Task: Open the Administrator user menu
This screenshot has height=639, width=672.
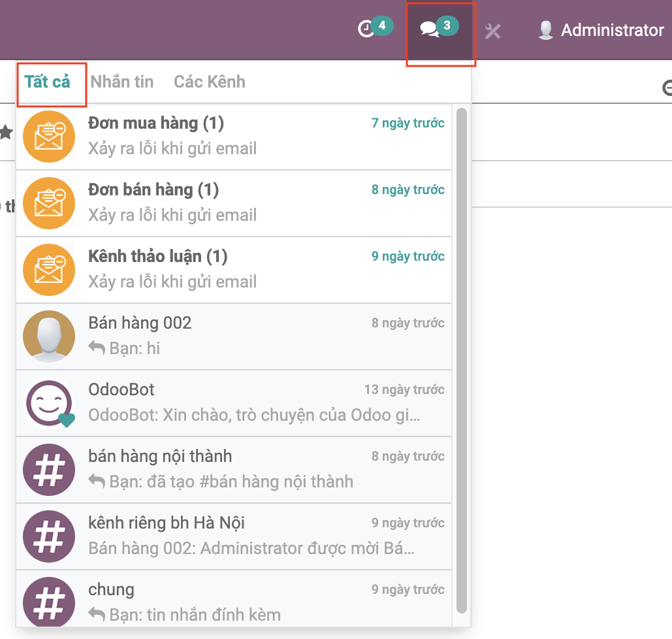Action: pyautogui.click(x=601, y=30)
